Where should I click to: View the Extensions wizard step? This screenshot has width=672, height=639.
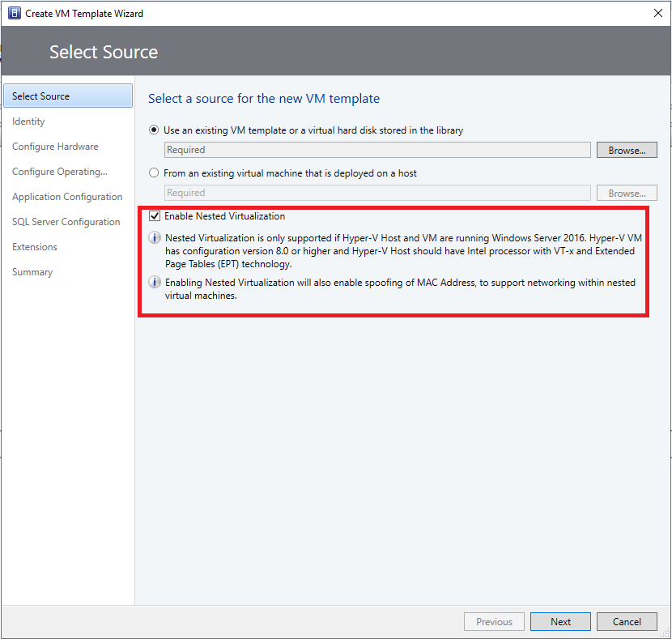point(34,247)
